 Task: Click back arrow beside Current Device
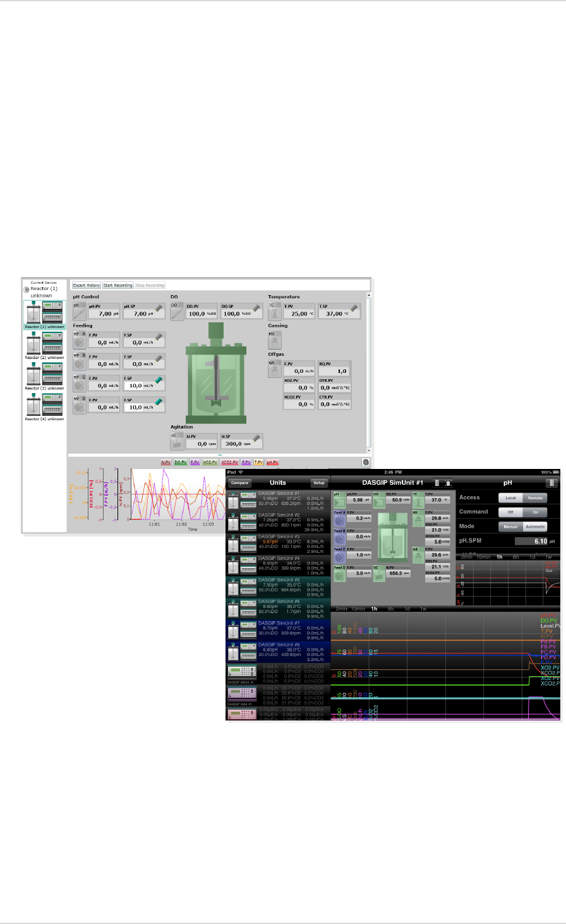point(27,289)
